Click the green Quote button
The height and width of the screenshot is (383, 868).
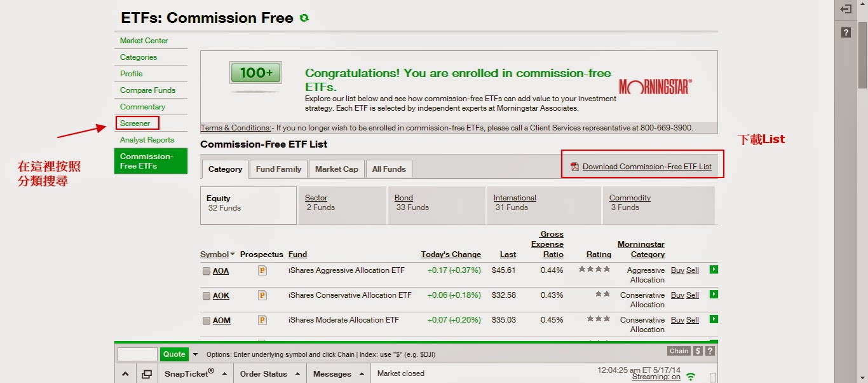(174, 354)
